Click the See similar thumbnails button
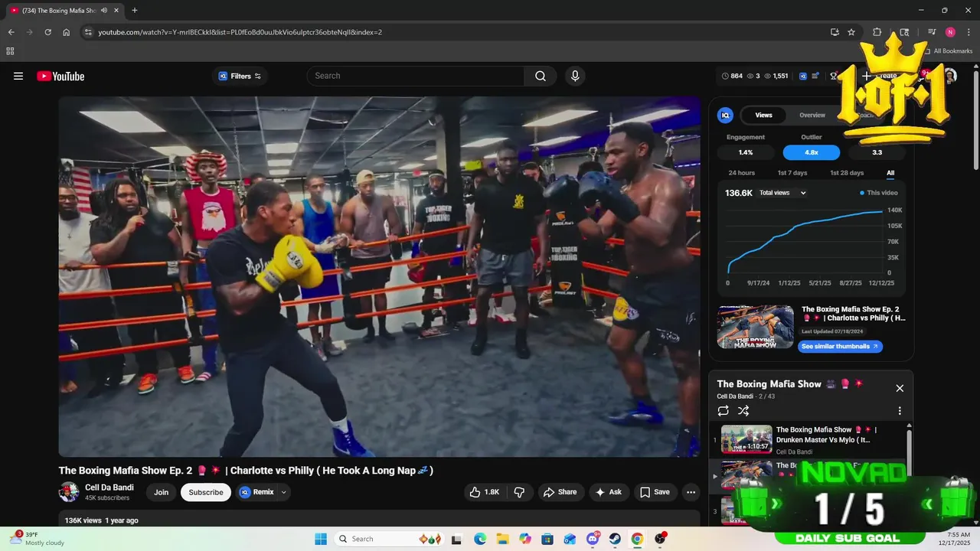The height and width of the screenshot is (551, 980). (x=840, y=346)
